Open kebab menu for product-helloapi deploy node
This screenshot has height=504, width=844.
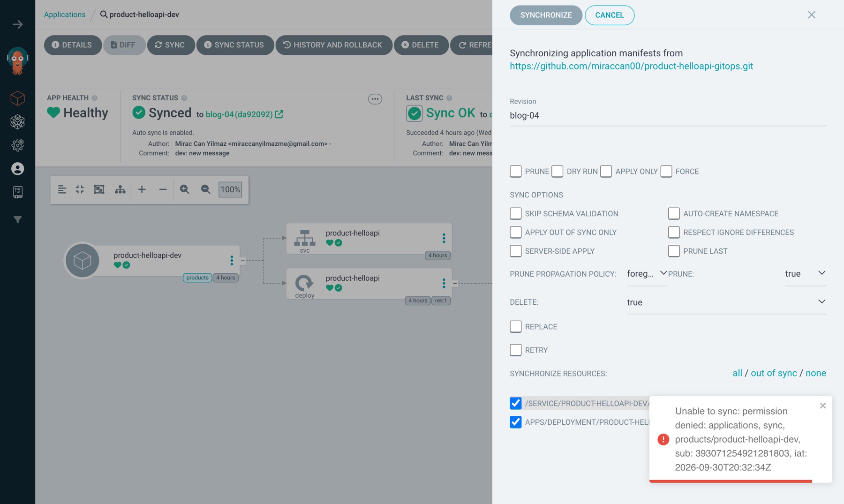(x=444, y=283)
